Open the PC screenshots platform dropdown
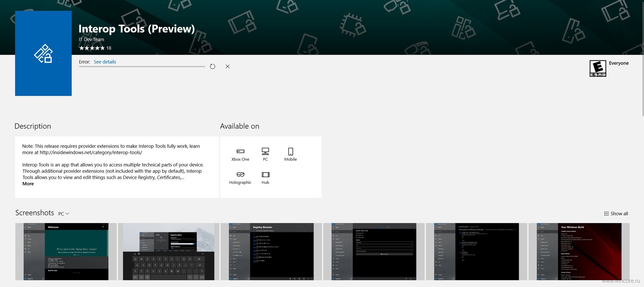Viewport: 644px width, 287px height. (64, 214)
